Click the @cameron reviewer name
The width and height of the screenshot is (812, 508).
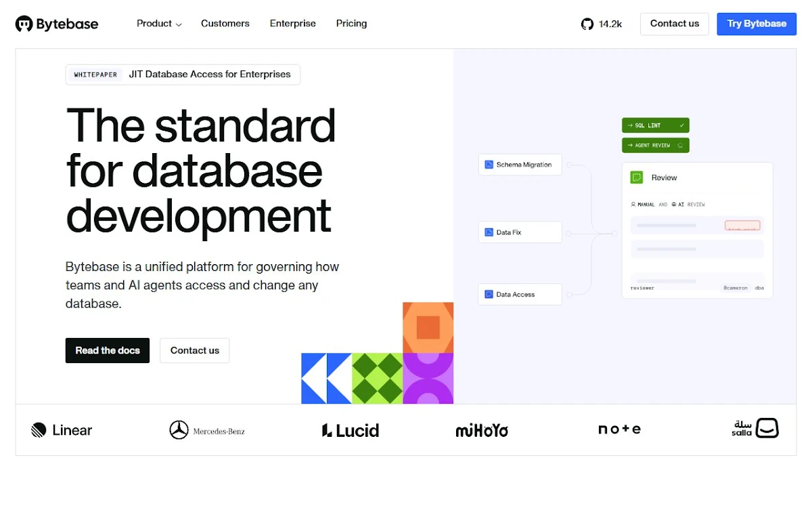[735, 288]
